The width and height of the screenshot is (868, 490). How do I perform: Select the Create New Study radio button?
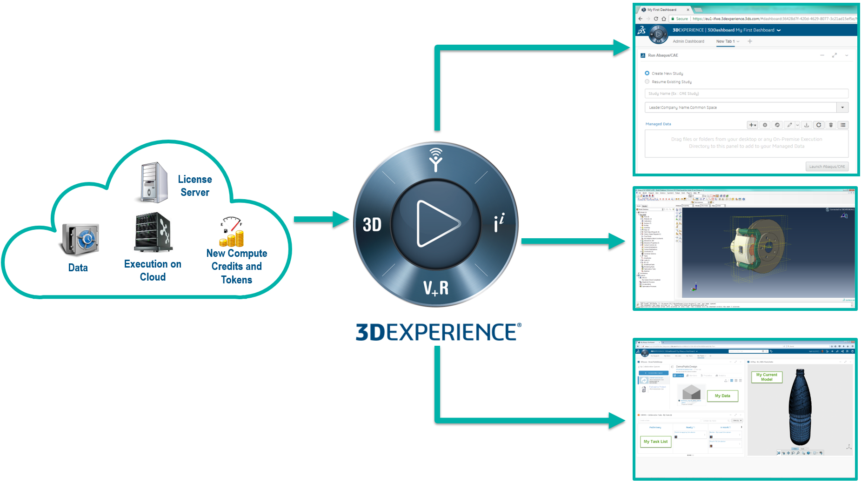[x=647, y=73]
